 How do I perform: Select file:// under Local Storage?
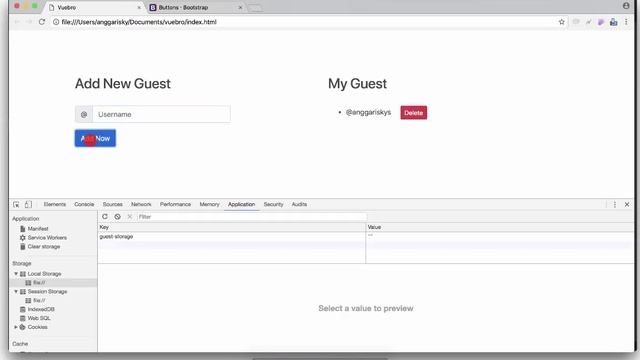coord(39,283)
